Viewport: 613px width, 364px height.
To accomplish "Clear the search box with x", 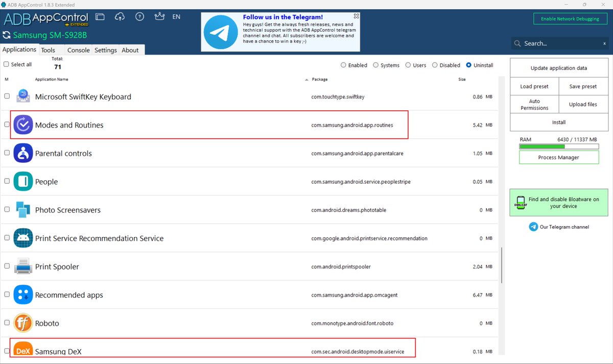I will tap(604, 44).
